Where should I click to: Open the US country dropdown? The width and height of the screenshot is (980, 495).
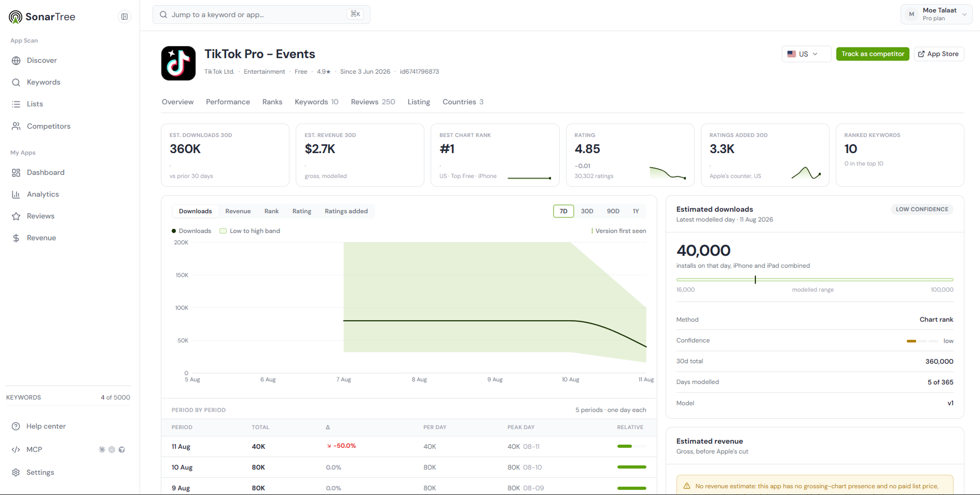coord(806,54)
